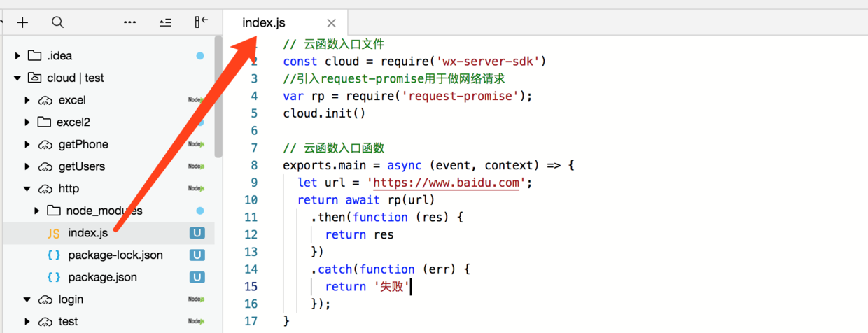The width and height of the screenshot is (868, 333).
Task: Collapse the http function arrow
Action: (27, 189)
